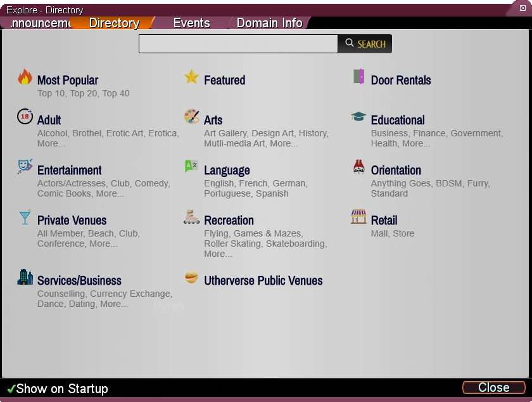Click the theater masks Entertainment icon

click(x=25, y=167)
